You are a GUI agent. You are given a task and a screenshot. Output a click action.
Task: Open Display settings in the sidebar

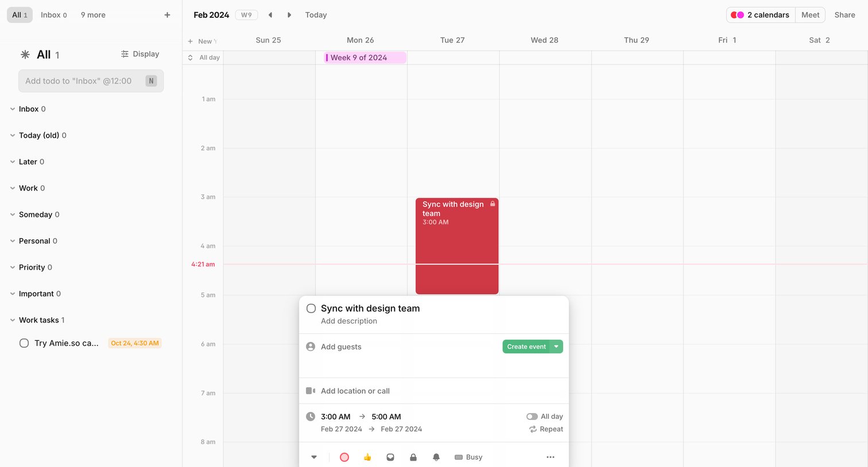pyautogui.click(x=140, y=54)
